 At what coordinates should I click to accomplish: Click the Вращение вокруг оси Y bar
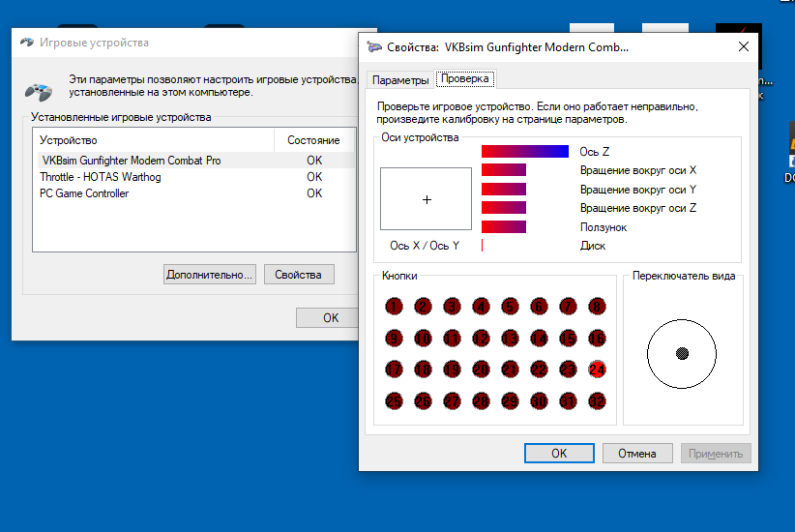[504, 190]
